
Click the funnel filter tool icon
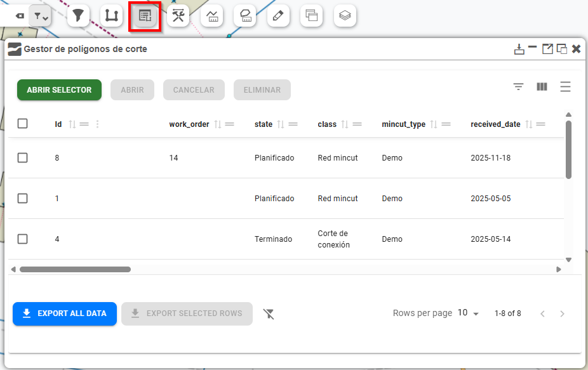[78, 16]
